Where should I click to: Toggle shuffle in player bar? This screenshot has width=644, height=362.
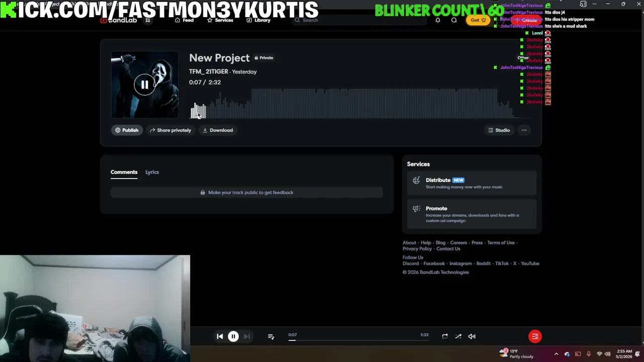[458, 336]
